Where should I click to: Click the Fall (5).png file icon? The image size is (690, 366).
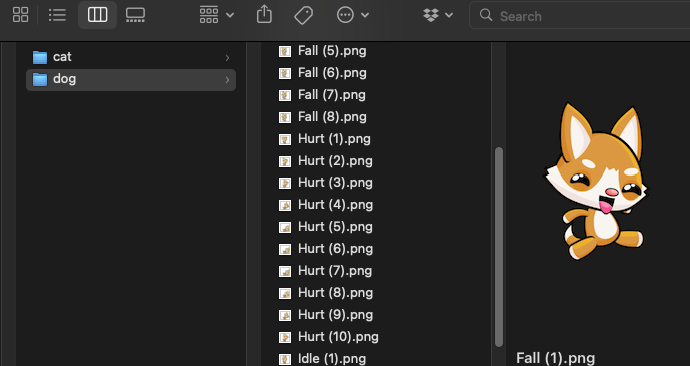tap(285, 51)
